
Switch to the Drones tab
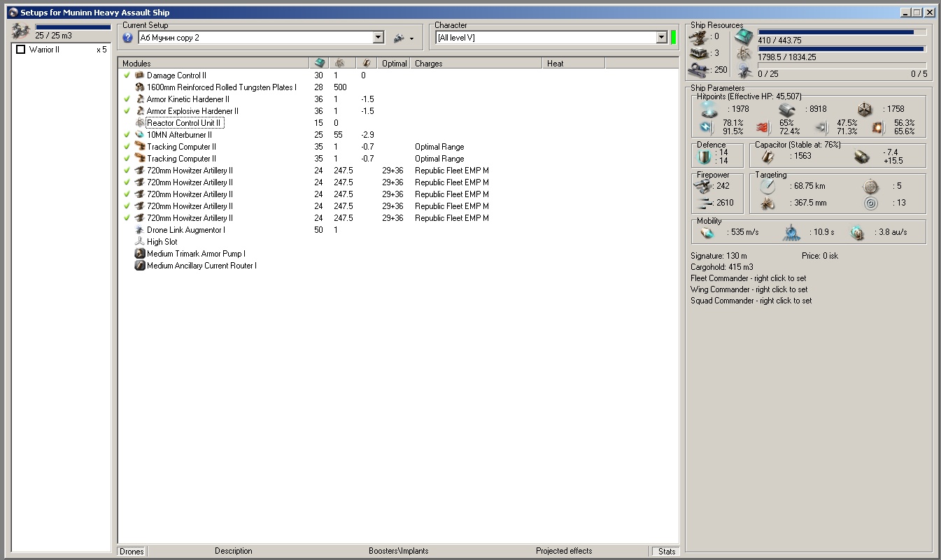pyautogui.click(x=132, y=551)
